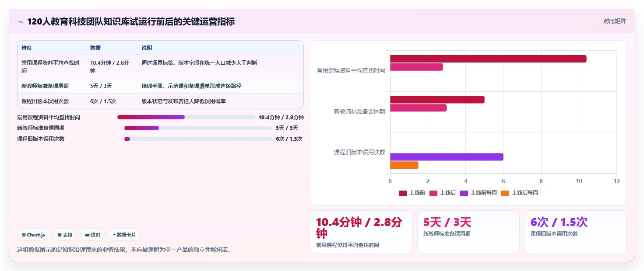
Task: Click the footnote 这组数据展示的是知识治理
Action: click(x=123, y=250)
